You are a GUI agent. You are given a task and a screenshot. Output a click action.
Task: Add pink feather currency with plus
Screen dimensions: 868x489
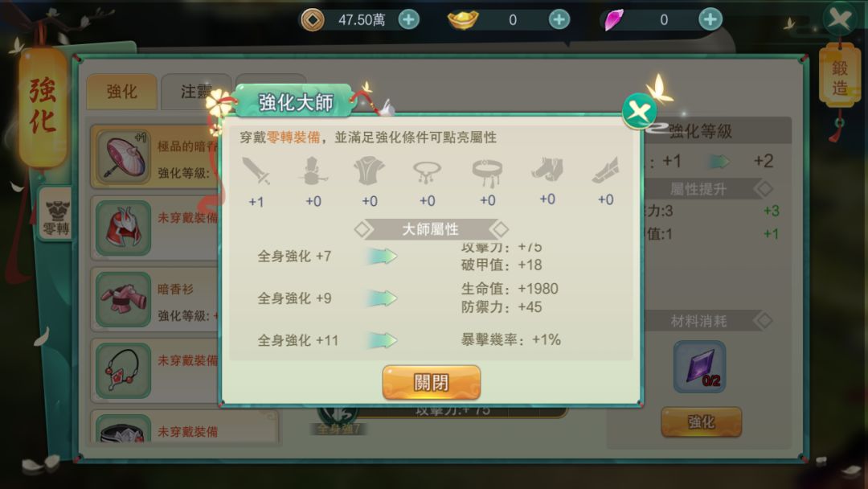[710, 20]
